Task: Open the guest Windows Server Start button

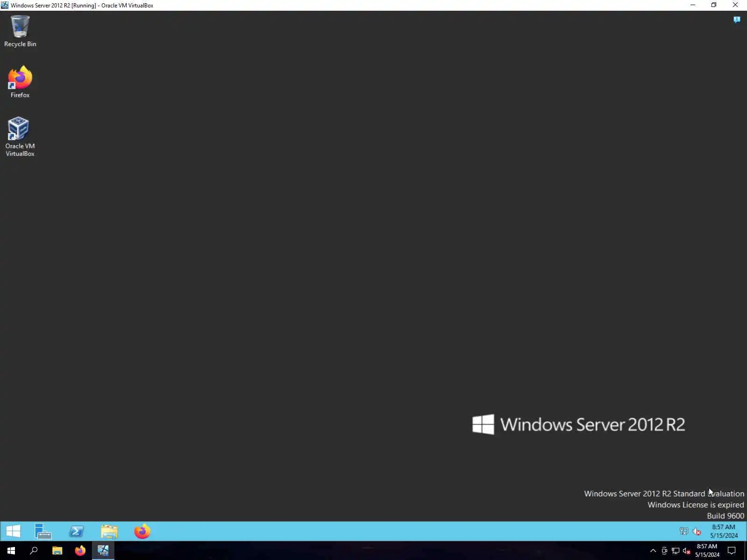Action: (13, 531)
